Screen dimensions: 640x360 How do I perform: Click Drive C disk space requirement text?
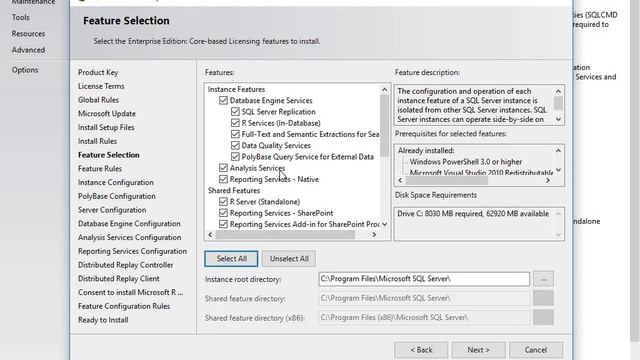(473, 214)
